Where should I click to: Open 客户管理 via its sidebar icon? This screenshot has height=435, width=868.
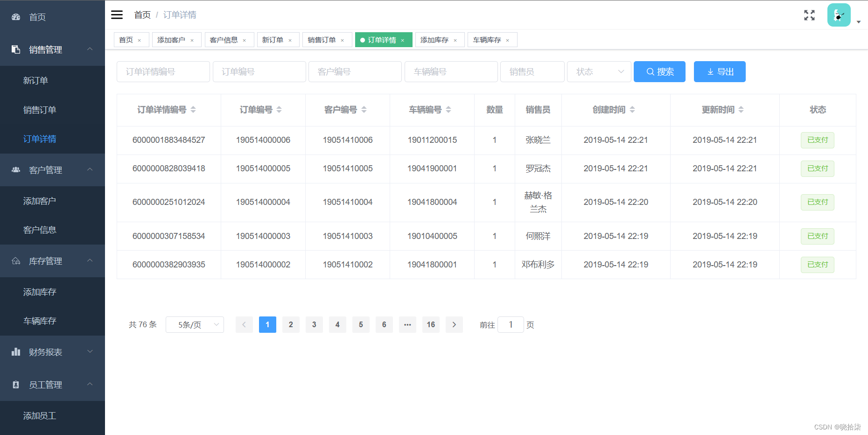(x=15, y=170)
